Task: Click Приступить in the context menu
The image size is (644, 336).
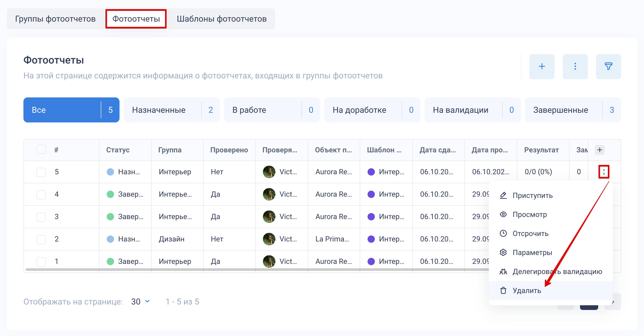Action: tap(532, 196)
